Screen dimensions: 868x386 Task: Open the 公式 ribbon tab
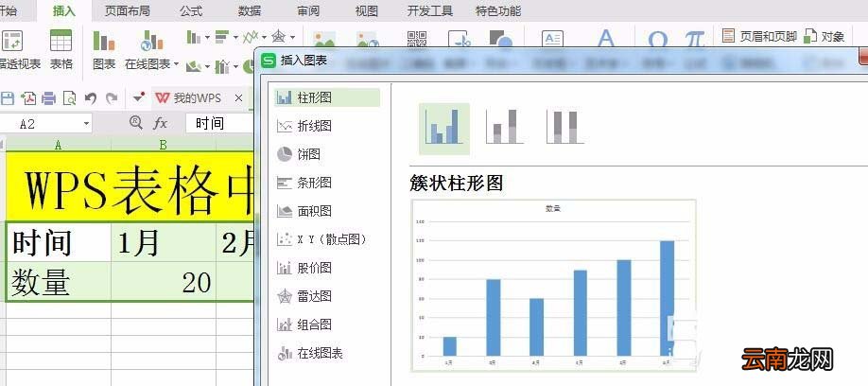tap(192, 10)
